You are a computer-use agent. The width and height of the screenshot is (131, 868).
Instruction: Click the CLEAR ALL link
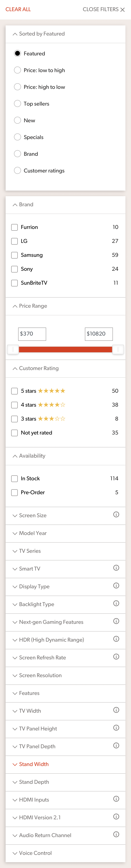[x=18, y=9]
